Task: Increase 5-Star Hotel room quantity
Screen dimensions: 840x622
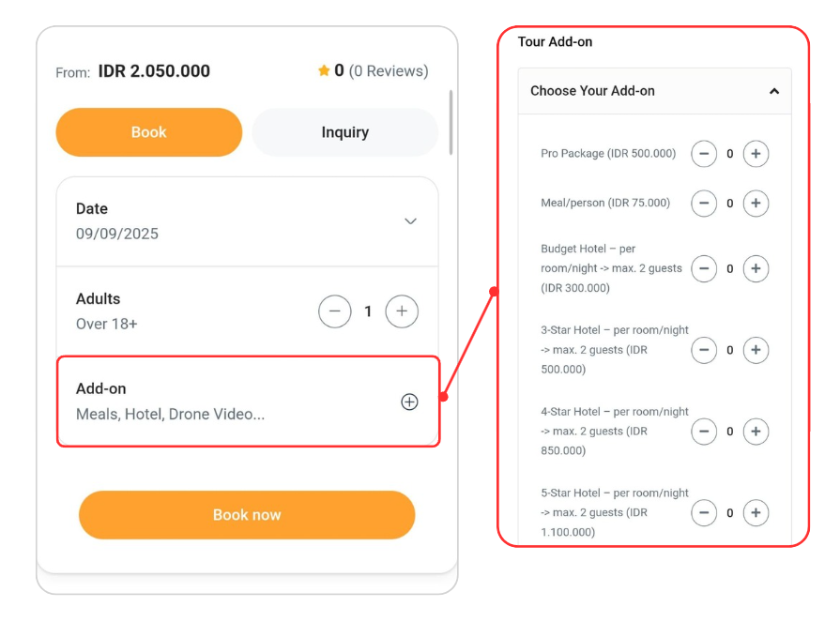Action: [x=756, y=513]
